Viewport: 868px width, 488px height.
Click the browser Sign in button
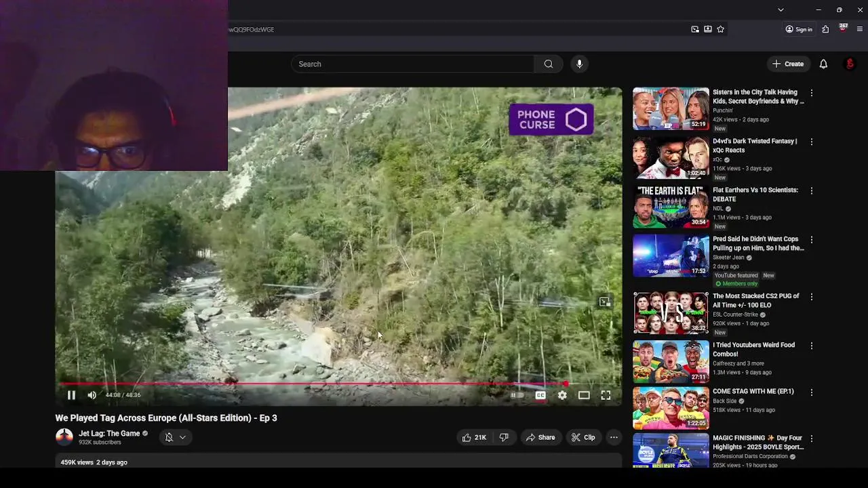(x=799, y=29)
